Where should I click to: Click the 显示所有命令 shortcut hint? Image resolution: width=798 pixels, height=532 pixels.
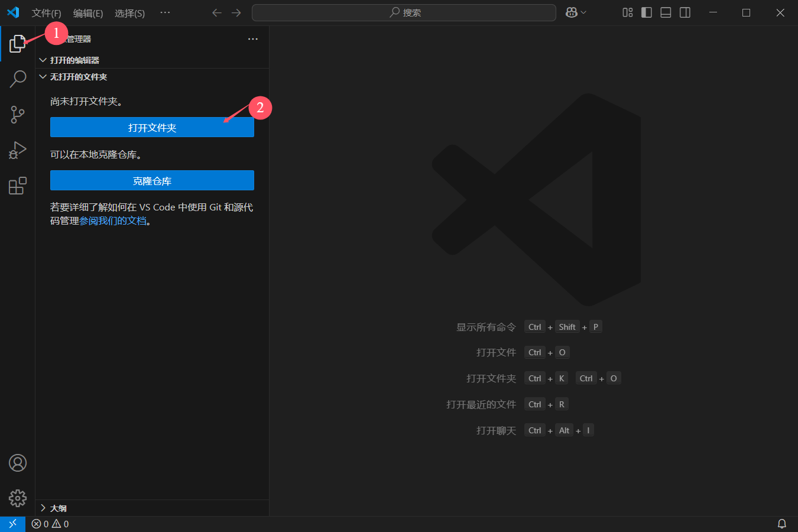529,327
